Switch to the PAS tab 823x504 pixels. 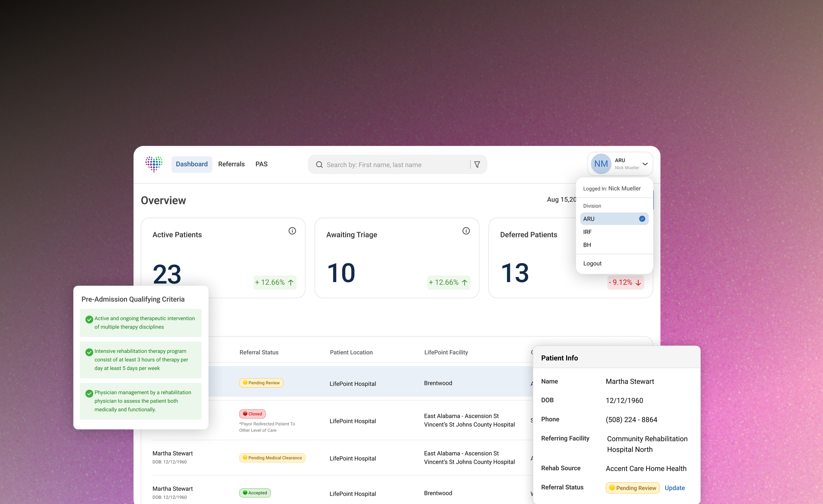coord(261,164)
